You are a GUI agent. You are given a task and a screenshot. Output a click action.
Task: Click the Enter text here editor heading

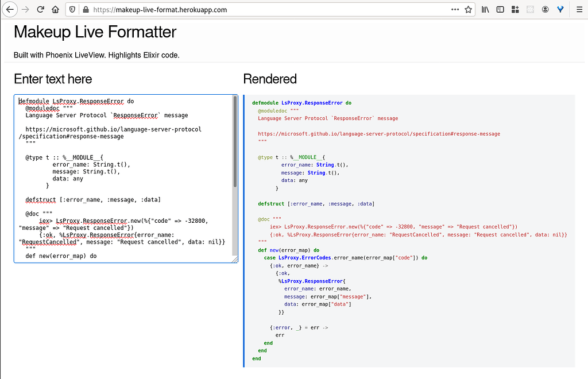coord(52,79)
